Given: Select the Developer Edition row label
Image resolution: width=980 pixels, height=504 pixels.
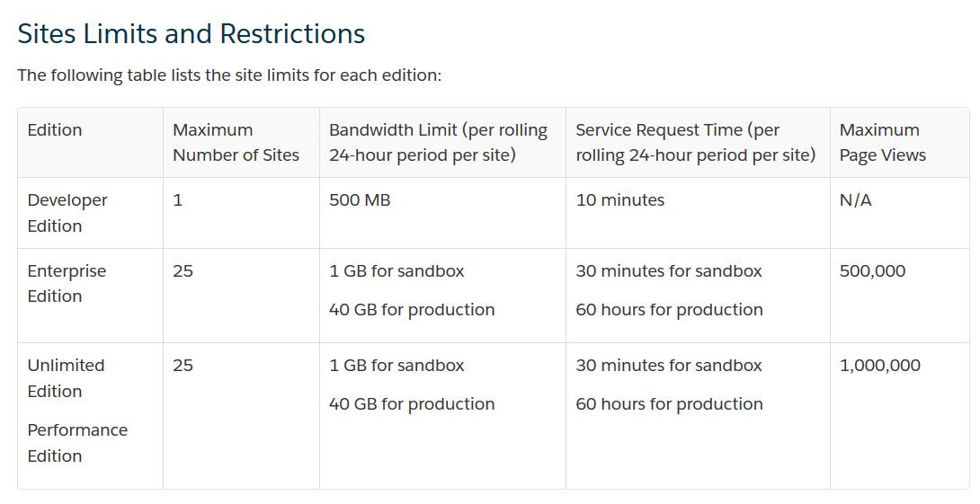Looking at the screenshot, I should (x=67, y=213).
